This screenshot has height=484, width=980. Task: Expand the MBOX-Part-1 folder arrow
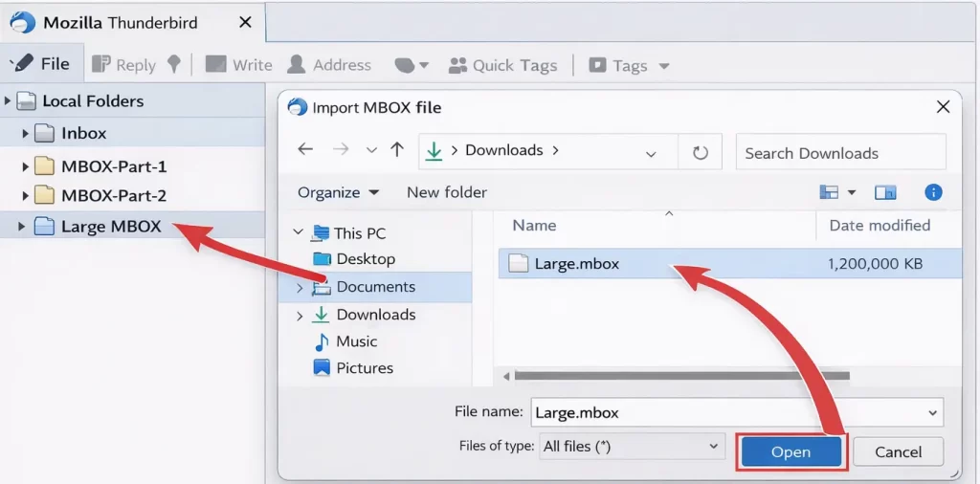[x=25, y=166]
